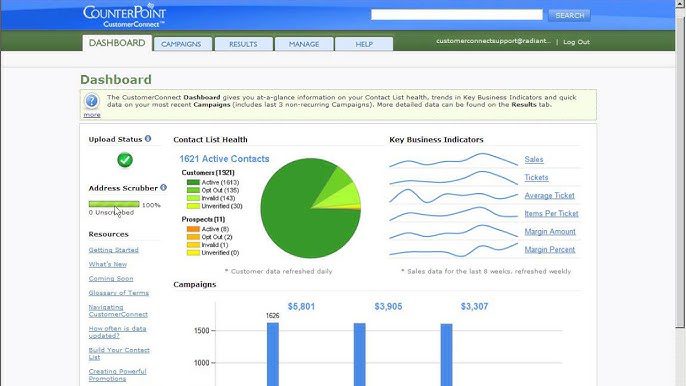The width and height of the screenshot is (686, 386).
Task: Click the CounterPoint CustomerConnect logo
Action: click(124, 16)
